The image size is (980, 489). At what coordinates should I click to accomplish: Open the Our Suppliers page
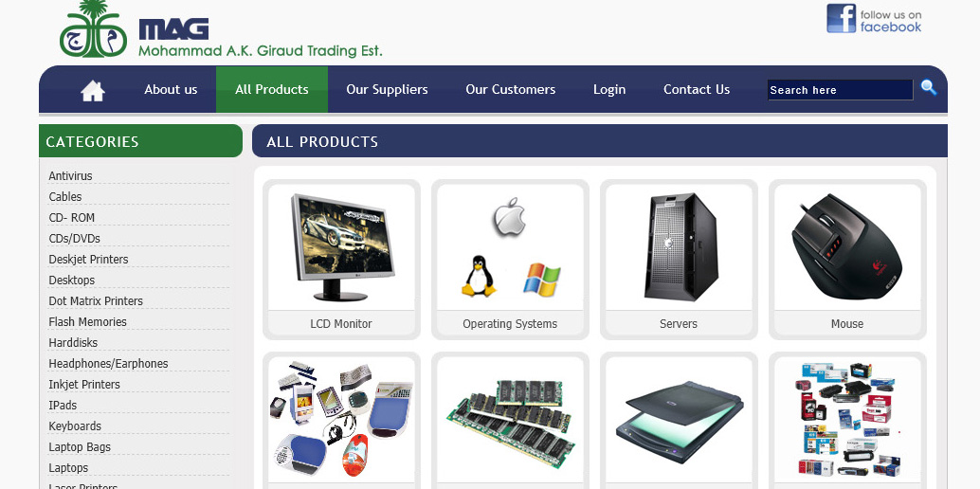tap(387, 89)
